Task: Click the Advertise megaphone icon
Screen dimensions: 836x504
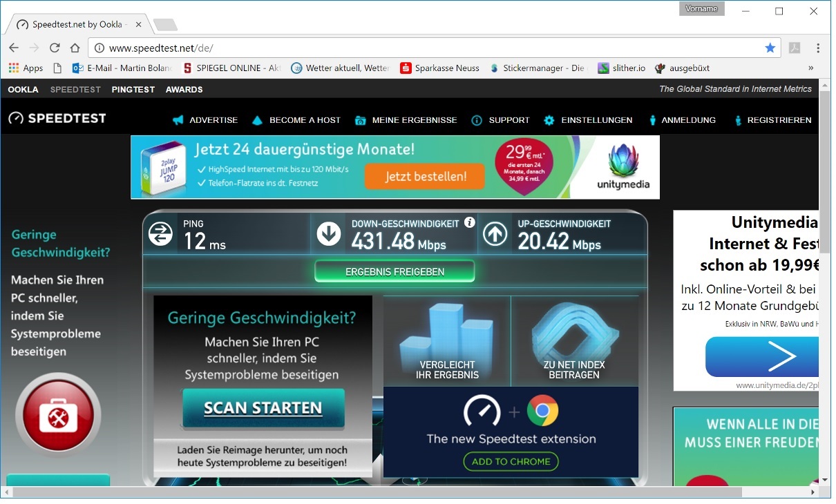Action: (x=178, y=120)
